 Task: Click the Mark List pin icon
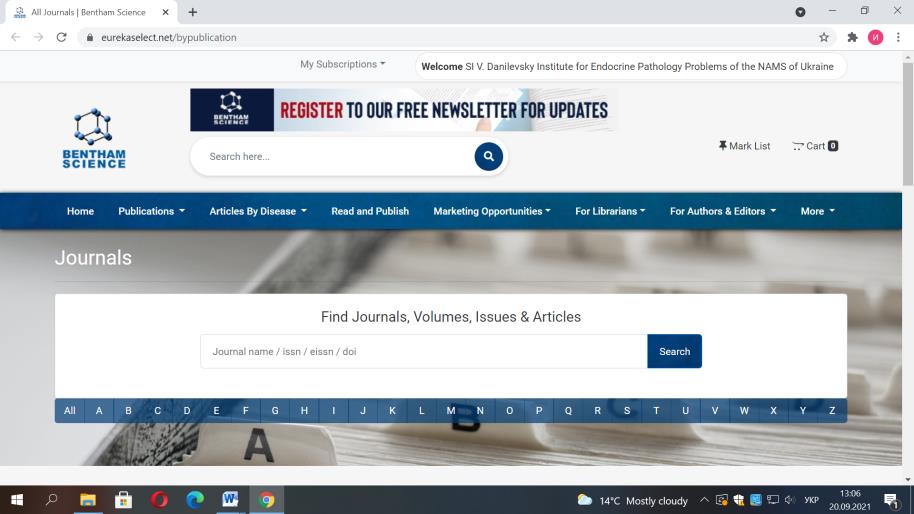[x=723, y=146]
